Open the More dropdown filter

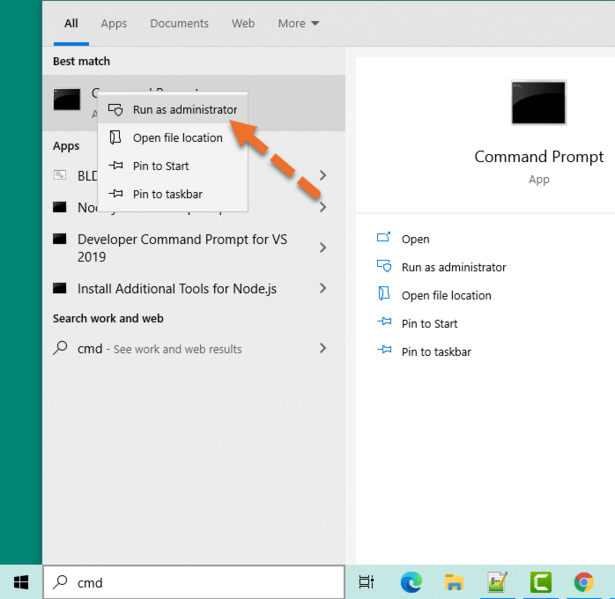[x=298, y=24]
